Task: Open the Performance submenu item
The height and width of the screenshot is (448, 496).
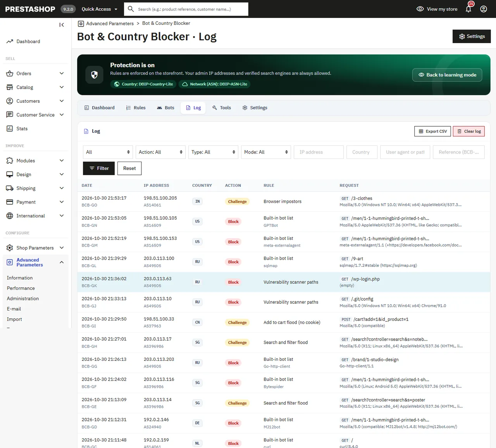Action: [21, 288]
